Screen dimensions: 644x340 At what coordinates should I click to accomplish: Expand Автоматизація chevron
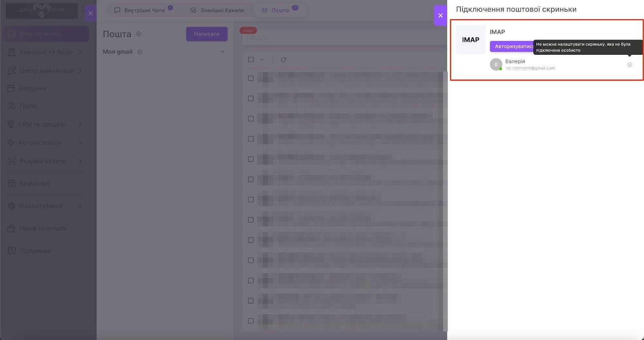point(80,142)
